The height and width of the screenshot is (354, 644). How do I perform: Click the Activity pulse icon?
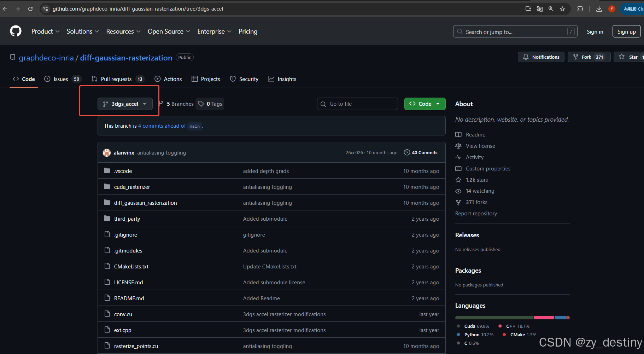(458, 157)
